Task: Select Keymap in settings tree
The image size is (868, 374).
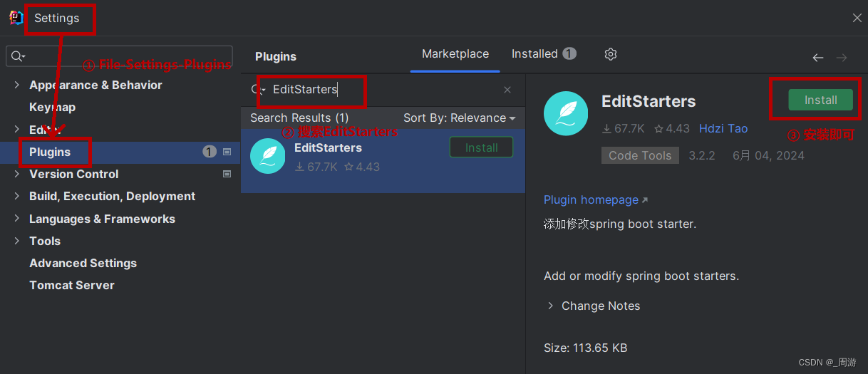Action: tap(52, 107)
